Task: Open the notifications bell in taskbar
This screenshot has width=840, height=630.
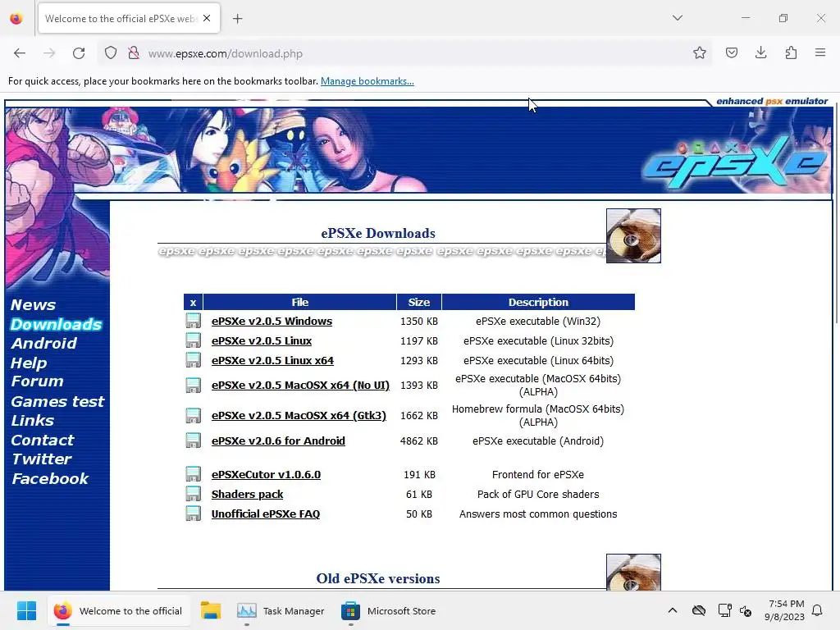Action: (817, 610)
